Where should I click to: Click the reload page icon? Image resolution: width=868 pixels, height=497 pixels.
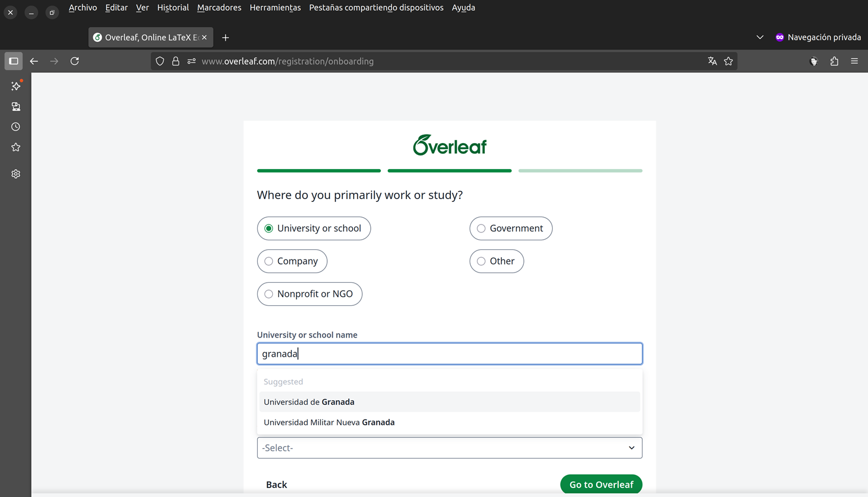75,61
